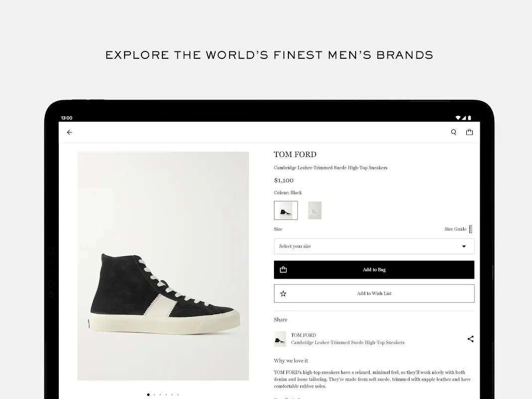Click the star icon on Wish List
Image resolution: width=532 pixels, height=399 pixels.
tap(283, 294)
